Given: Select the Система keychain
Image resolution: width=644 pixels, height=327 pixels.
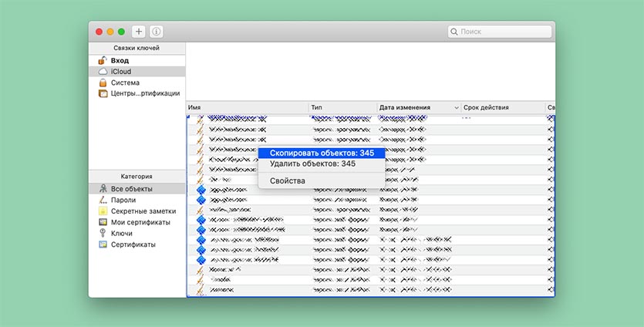Looking at the screenshot, I should 125,83.
